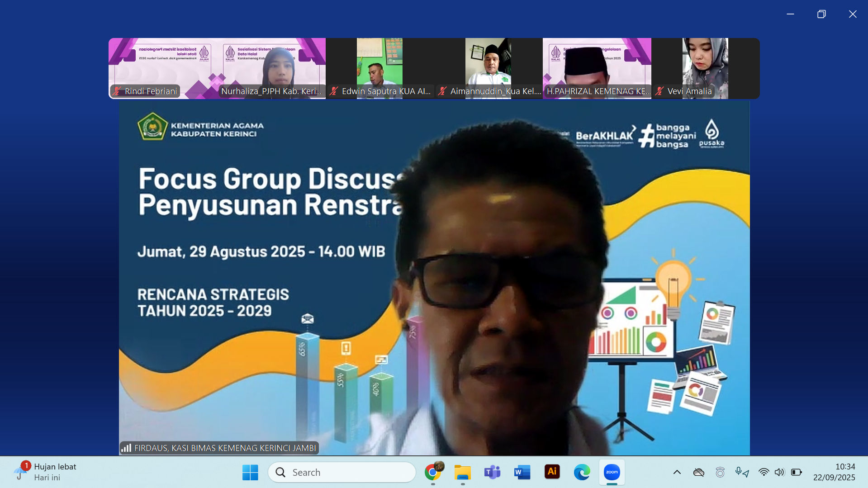This screenshot has width=868, height=488.
Task: Click the battery status tray icon
Action: (796, 472)
